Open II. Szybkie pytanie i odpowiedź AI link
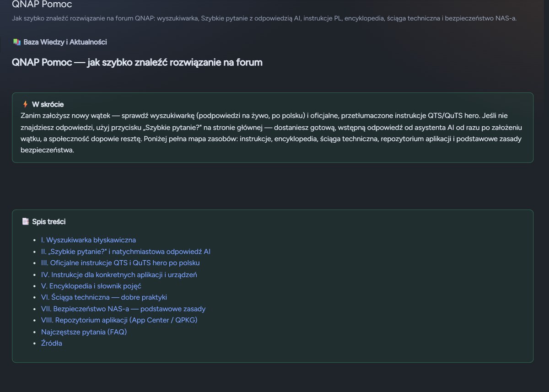Viewport: 549px width, 392px height. point(126,251)
